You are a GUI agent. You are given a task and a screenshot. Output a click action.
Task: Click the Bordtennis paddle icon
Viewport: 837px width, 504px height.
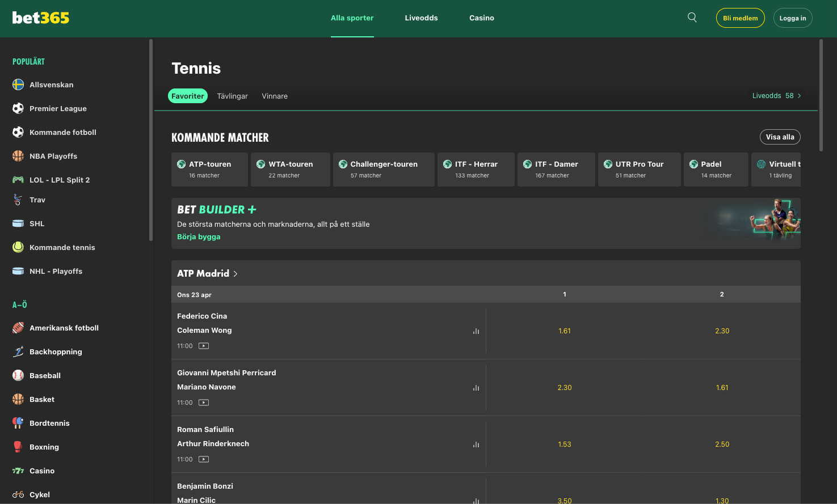click(x=18, y=423)
